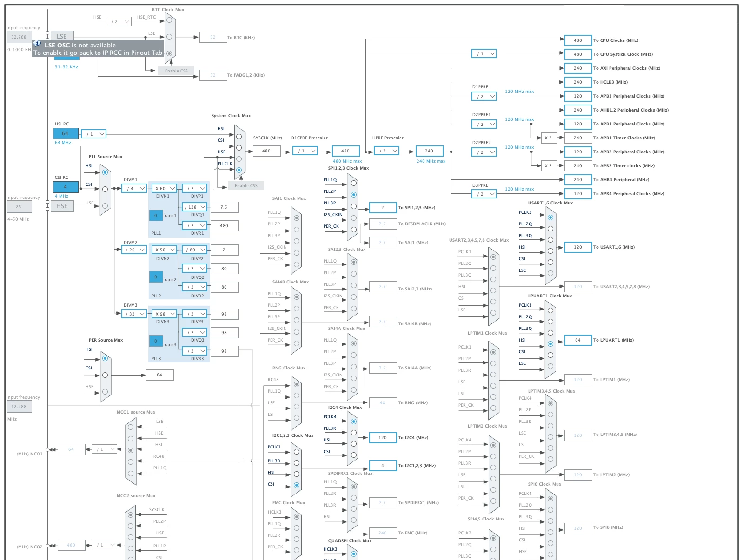Pick CSI in the PER Source Mux
This screenshot has height=560, width=749.
pyautogui.click(x=105, y=375)
